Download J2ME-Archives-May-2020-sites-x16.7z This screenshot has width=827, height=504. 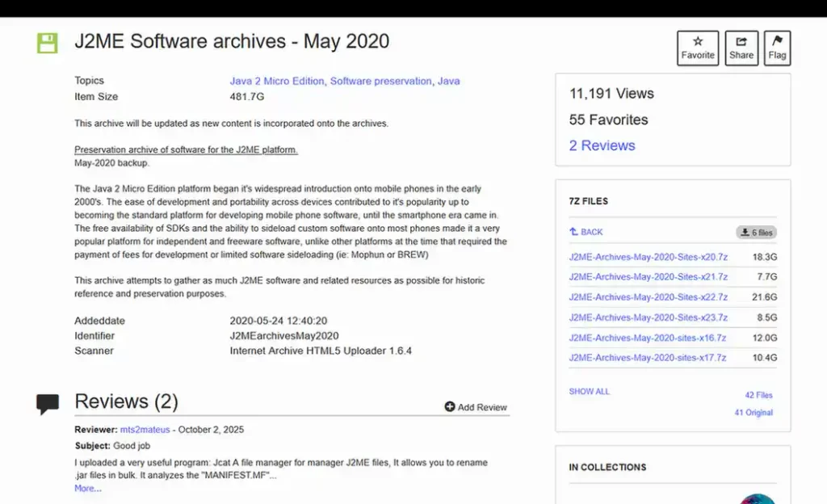point(648,338)
